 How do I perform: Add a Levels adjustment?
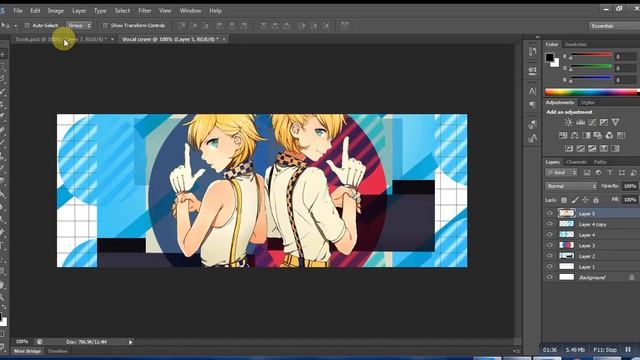tap(580, 122)
